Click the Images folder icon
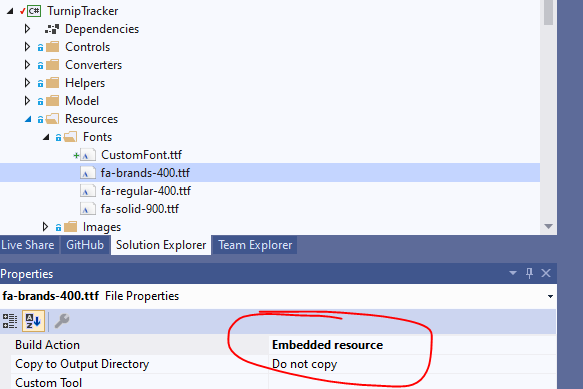 (x=70, y=226)
